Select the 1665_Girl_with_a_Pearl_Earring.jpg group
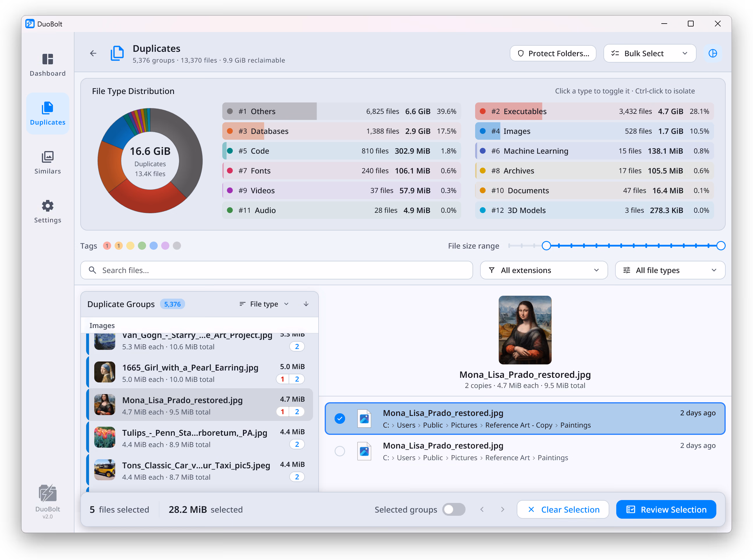Screen dimensions: 753x560 coord(199,372)
